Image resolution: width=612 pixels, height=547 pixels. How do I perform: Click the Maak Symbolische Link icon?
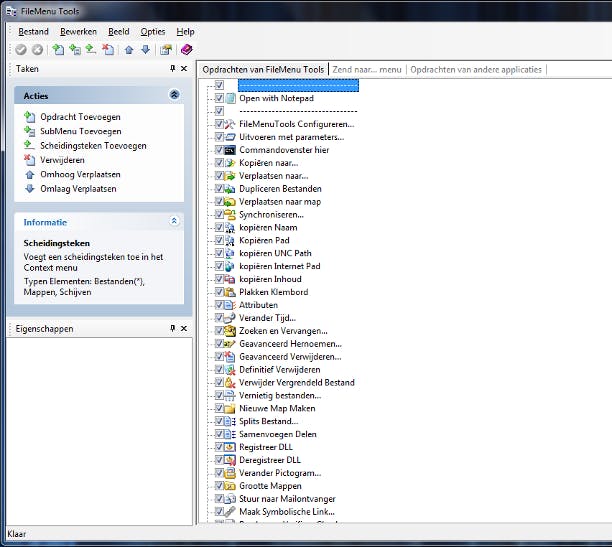coord(231,511)
